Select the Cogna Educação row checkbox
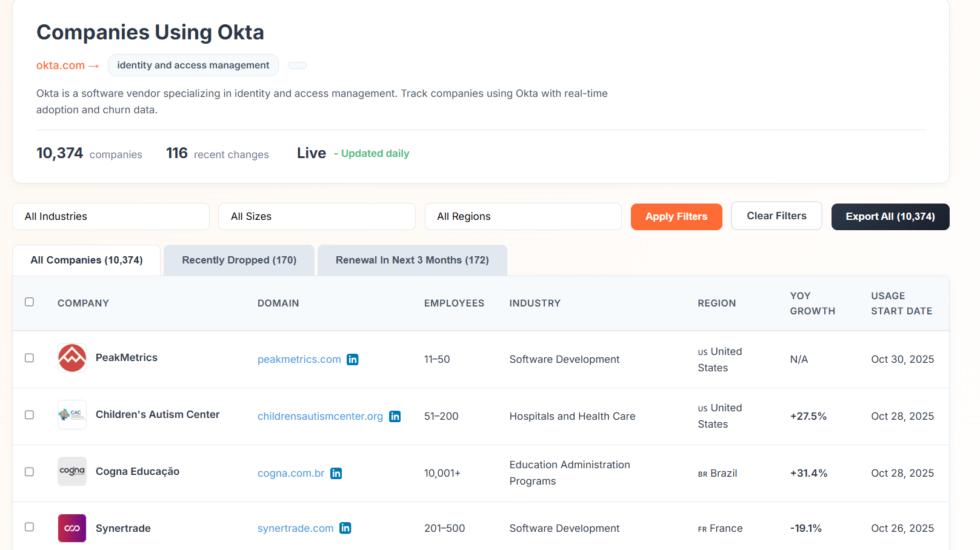 click(x=29, y=472)
